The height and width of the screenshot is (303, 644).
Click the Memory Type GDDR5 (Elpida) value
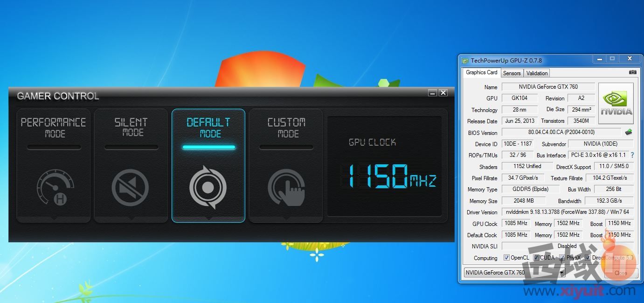tap(531, 189)
